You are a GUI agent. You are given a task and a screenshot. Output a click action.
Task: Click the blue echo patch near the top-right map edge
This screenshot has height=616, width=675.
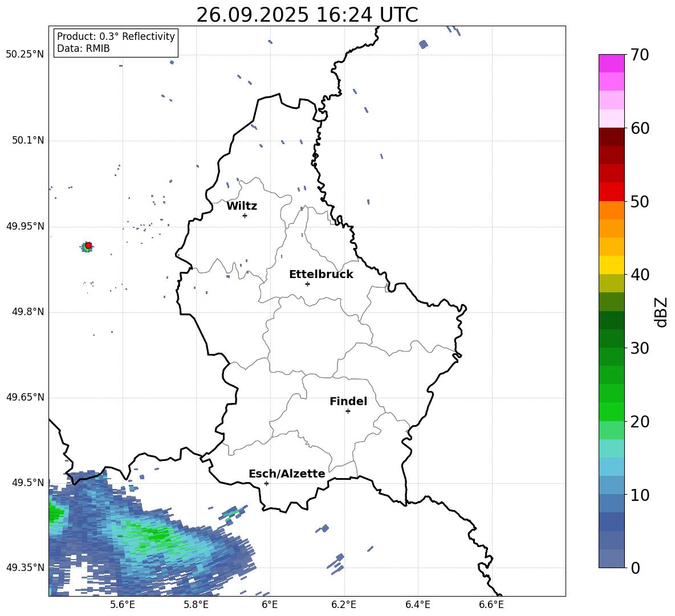click(x=424, y=44)
